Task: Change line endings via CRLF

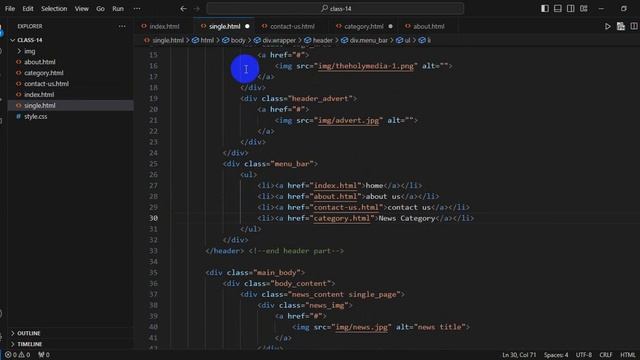Action: pyautogui.click(x=606, y=355)
